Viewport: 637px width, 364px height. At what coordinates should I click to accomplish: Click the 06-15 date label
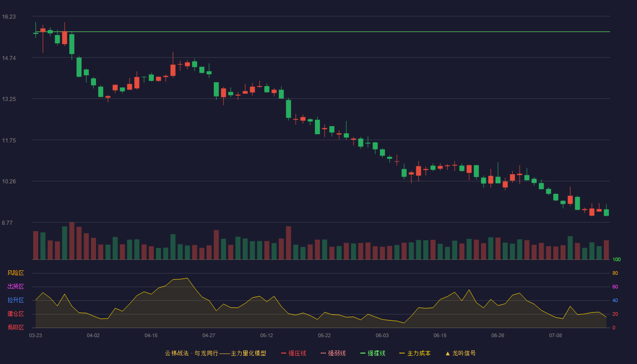pyautogui.click(x=440, y=335)
